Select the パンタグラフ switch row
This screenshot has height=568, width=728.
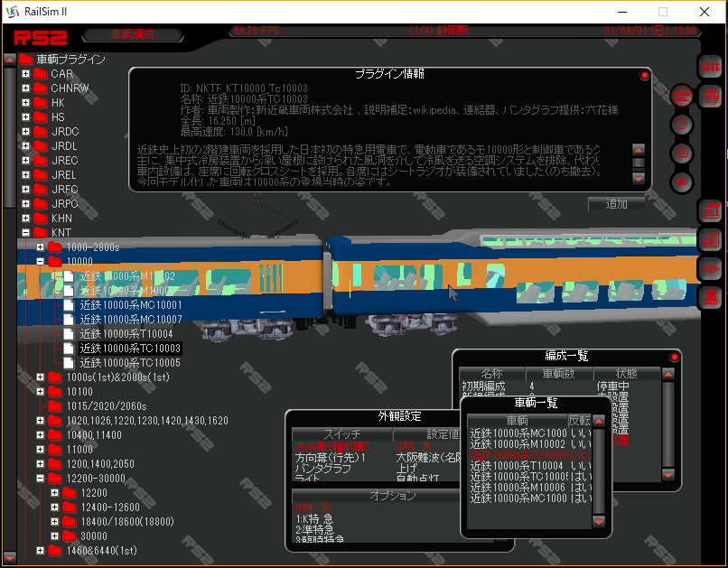(x=378, y=469)
